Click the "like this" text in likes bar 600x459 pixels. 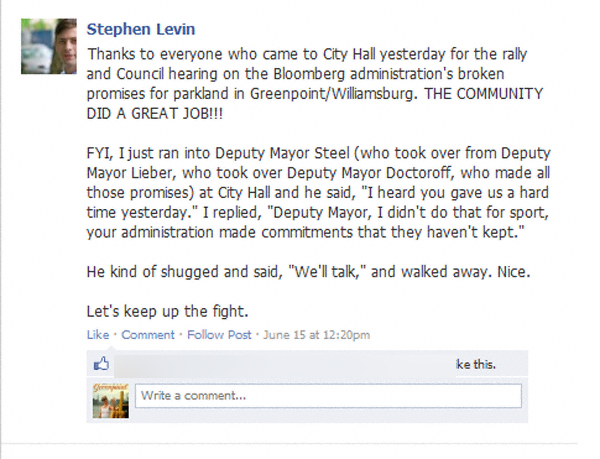click(476, 364)
